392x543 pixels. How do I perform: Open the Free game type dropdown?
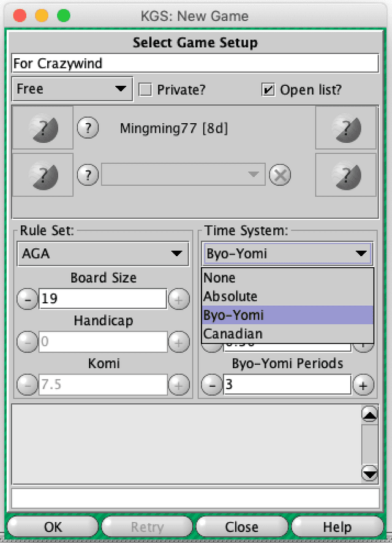pos(72,89)
